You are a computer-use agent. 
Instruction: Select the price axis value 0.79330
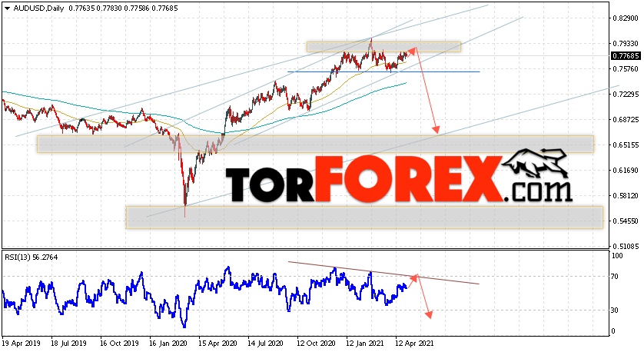click(626, 44)
